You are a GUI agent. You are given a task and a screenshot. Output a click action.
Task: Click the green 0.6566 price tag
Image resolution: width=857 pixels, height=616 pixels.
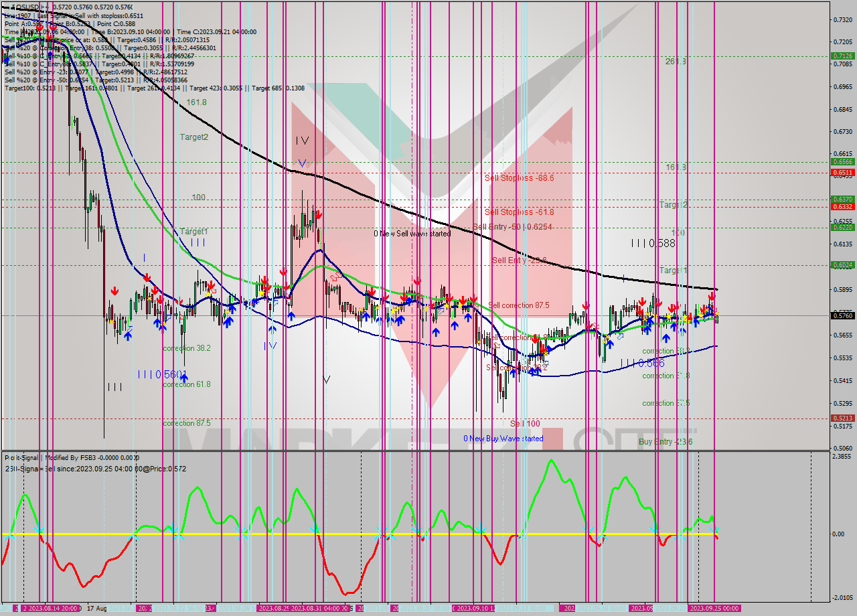[842, 161]
